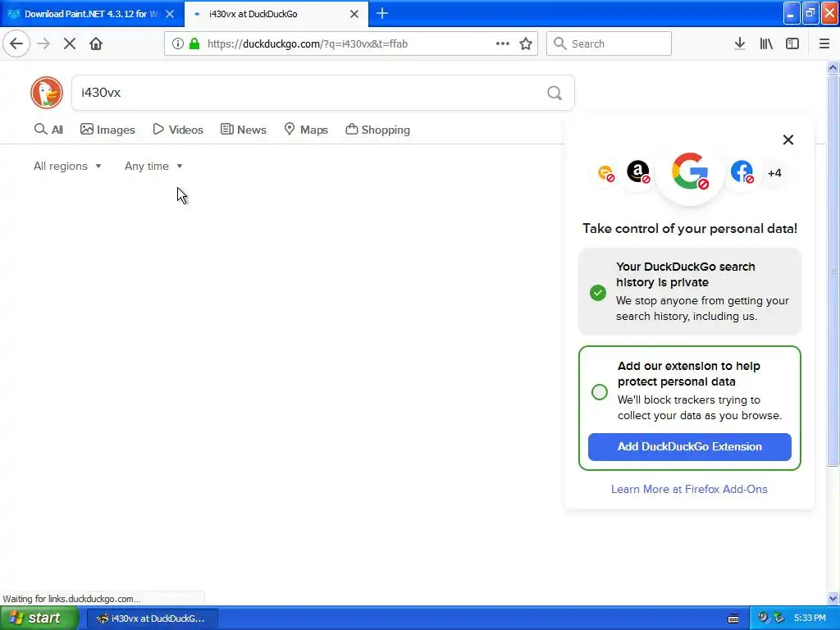Image resolution: width=840 pixels, height=630 pixels.
Task: Expand the All regions dropdown
Action: 67,166
